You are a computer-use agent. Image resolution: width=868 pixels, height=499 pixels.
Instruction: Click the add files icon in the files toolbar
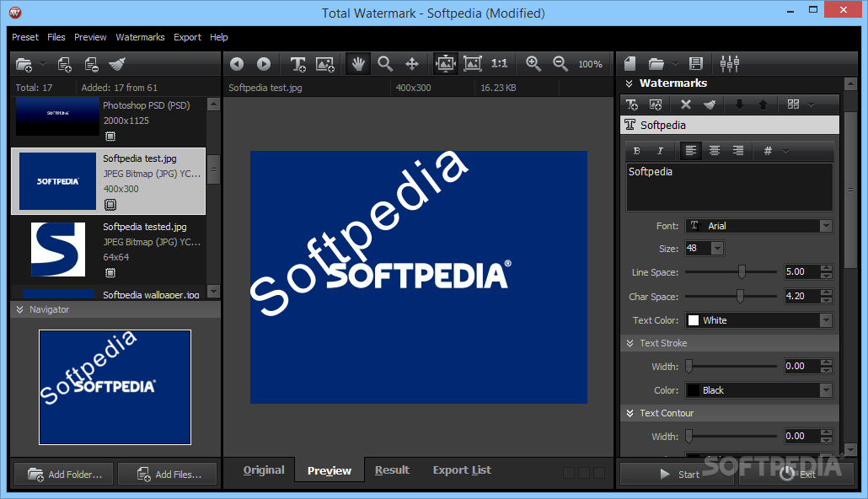tap(64, 64)
